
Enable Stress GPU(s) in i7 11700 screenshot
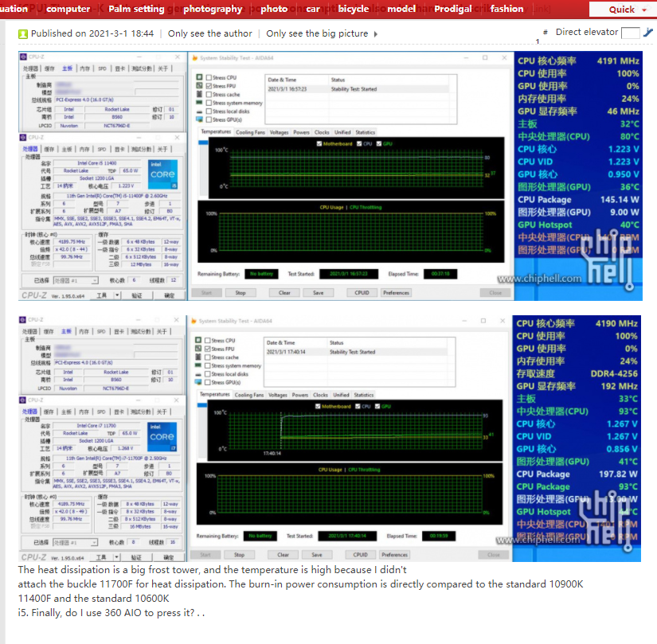(207, 382)
